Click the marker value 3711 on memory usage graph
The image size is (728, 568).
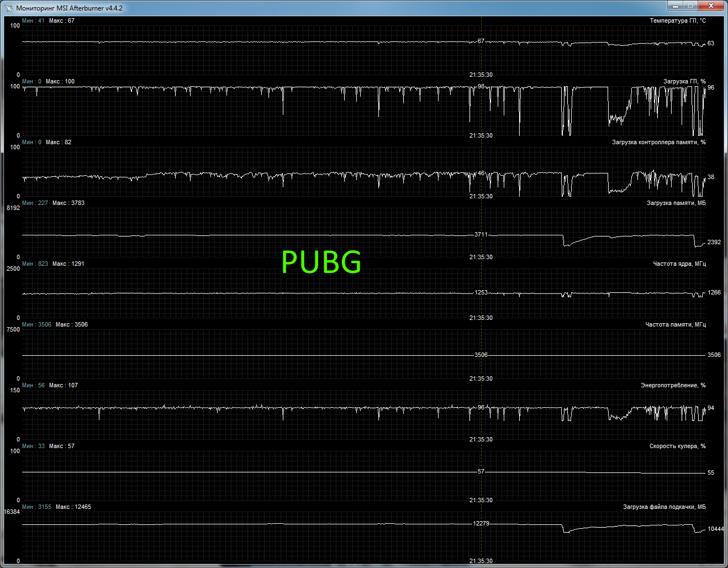[x=481, y=235]
